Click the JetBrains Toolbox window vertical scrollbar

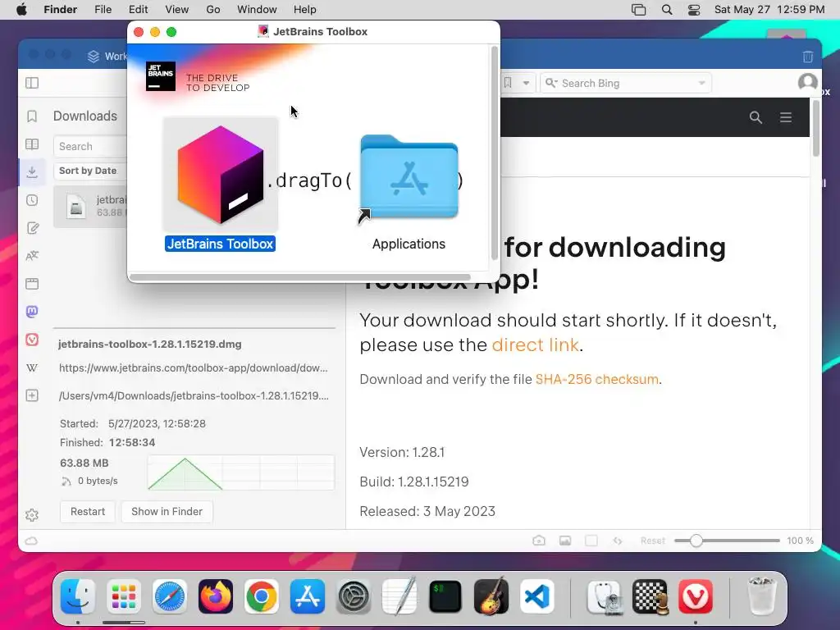[x=494, y=153]
